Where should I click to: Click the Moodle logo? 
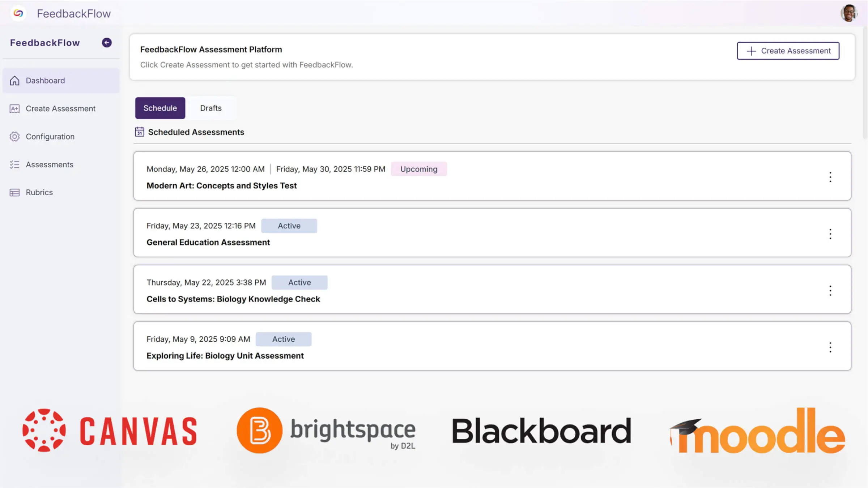757,430
